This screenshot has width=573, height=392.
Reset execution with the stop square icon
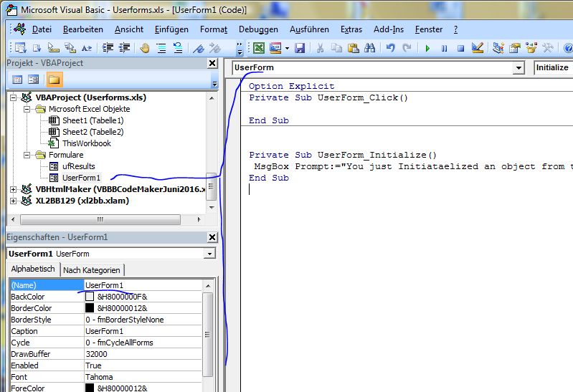[x=460, y=48]
